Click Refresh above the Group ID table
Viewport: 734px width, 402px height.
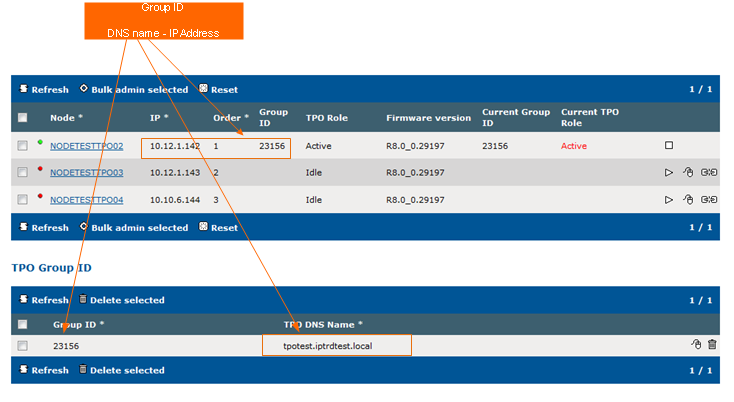point(44,300)
